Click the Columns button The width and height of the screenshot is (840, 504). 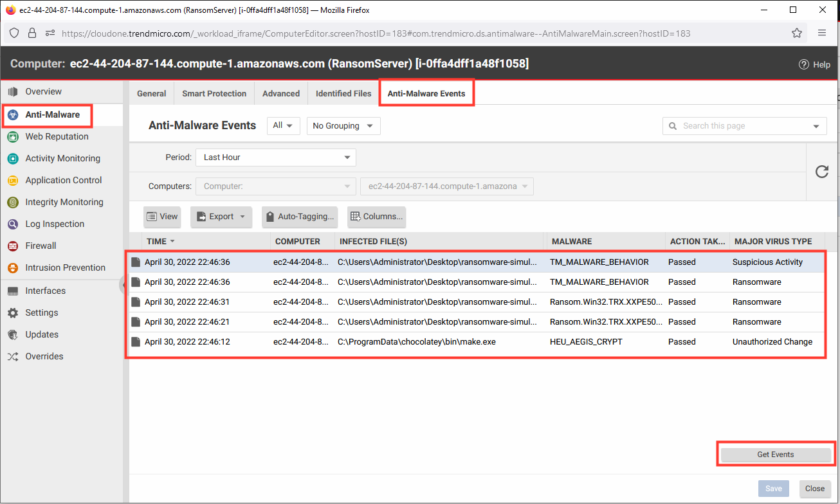pyautogui.click(x=376, y=217)
